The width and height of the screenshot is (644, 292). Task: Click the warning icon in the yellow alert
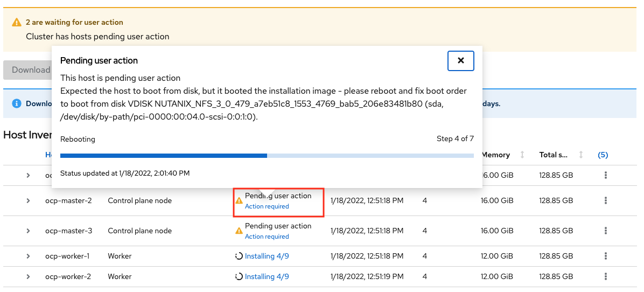[x=17, y=23]
